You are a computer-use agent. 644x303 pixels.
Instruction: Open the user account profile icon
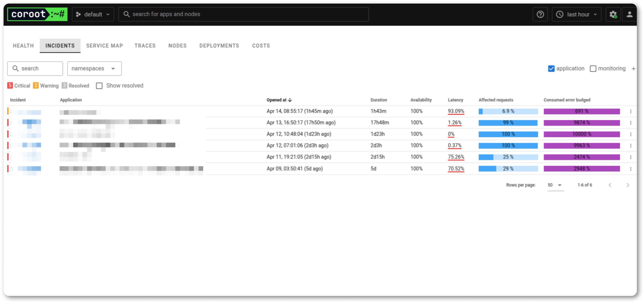[630, 14]
